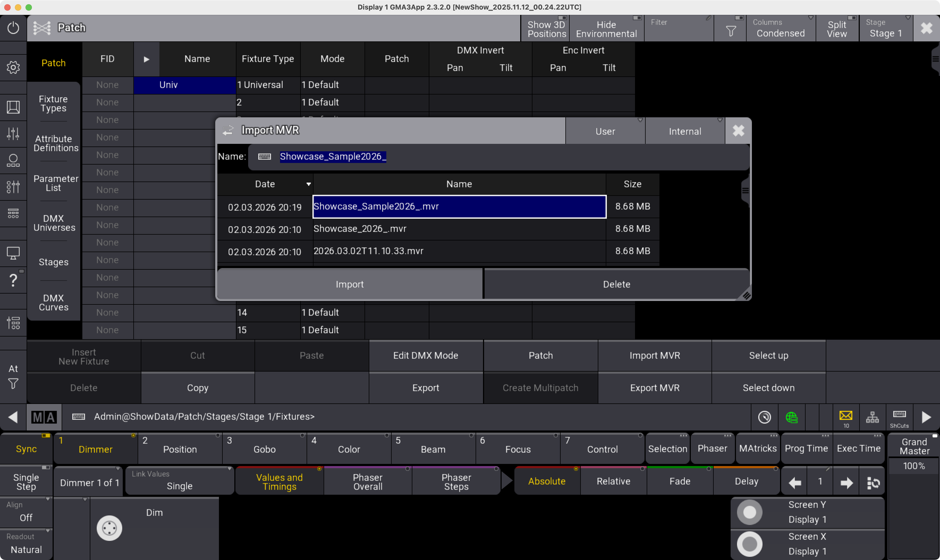Viewport: 940px width, 560px height.
Task: Open the Columns Condensed dropdown
Action: point(780,29)
